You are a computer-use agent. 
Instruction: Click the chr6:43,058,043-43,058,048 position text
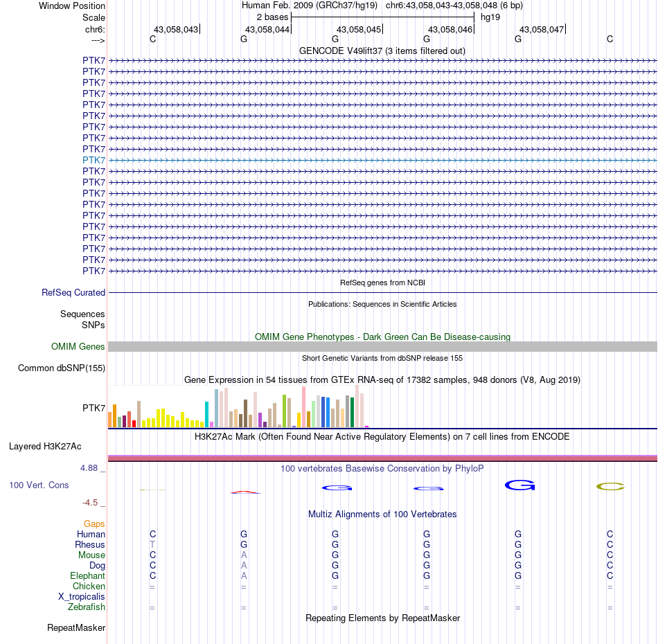(x=454, y=6)
